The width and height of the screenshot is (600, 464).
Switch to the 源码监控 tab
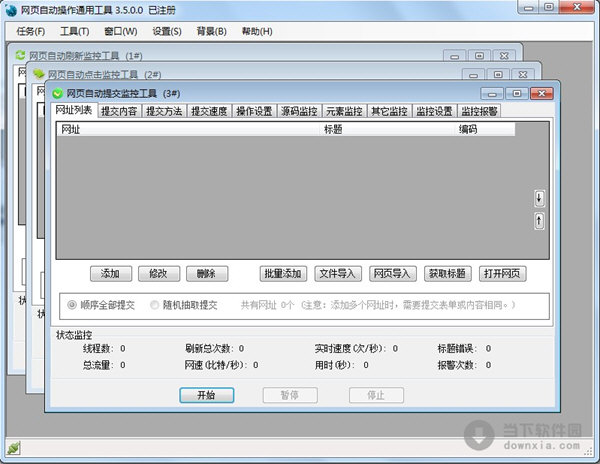pyautogui.click(x=299, y=111)
